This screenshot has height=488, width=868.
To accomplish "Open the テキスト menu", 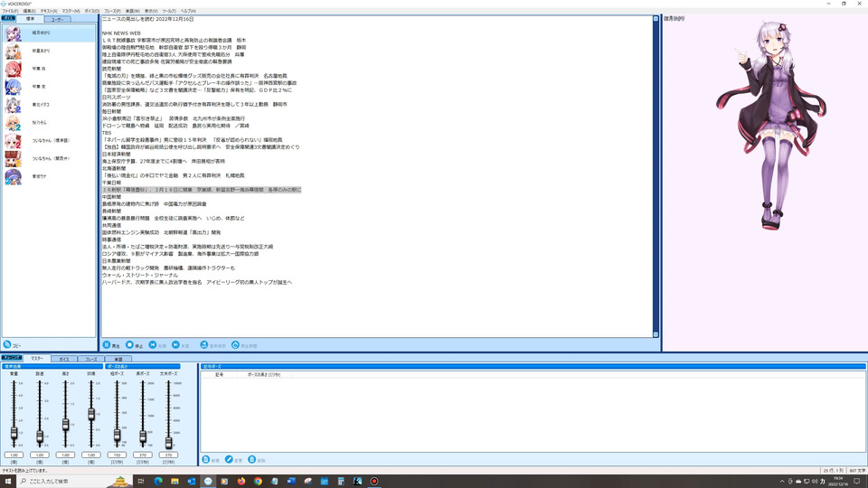I will click(x=49, y=11).
